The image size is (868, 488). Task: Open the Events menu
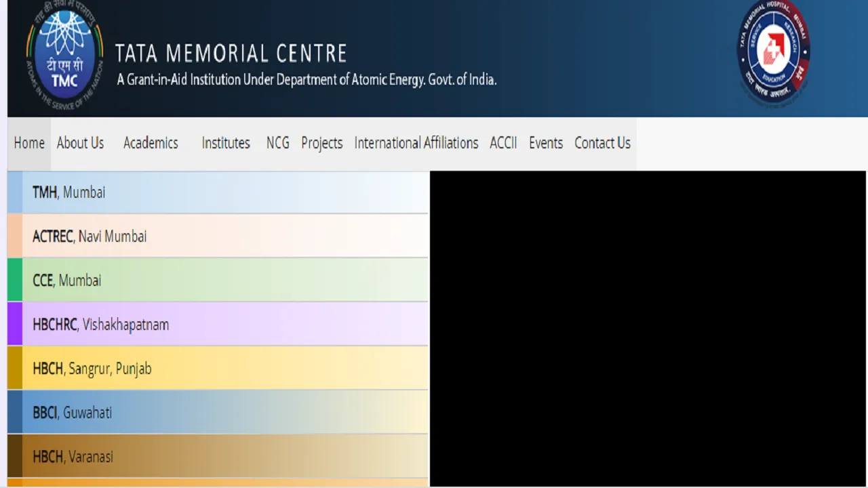(x=546, y=143)
